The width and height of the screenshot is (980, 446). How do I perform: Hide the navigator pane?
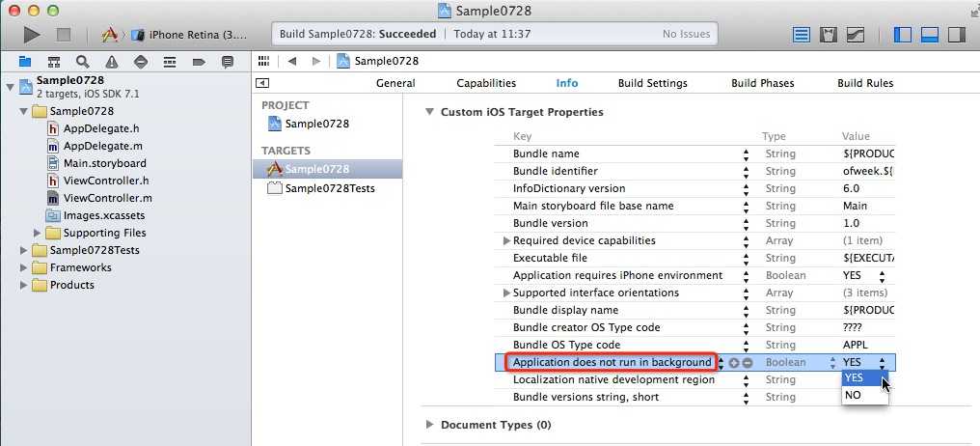(903, 35)
